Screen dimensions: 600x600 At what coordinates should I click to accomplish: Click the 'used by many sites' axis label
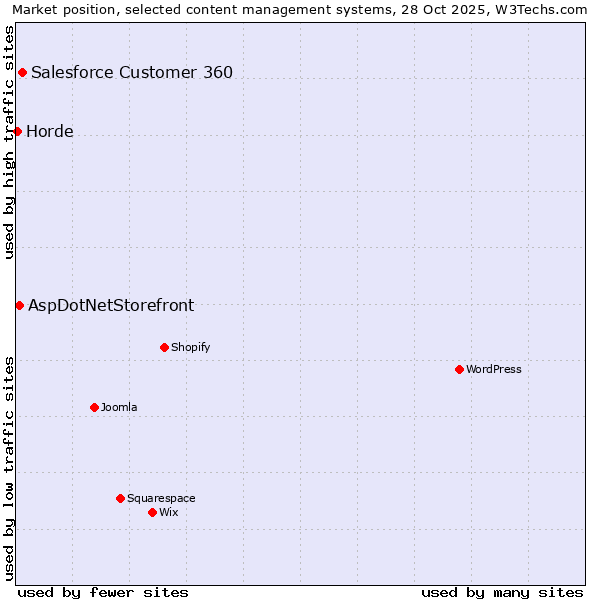pos(502,592)
